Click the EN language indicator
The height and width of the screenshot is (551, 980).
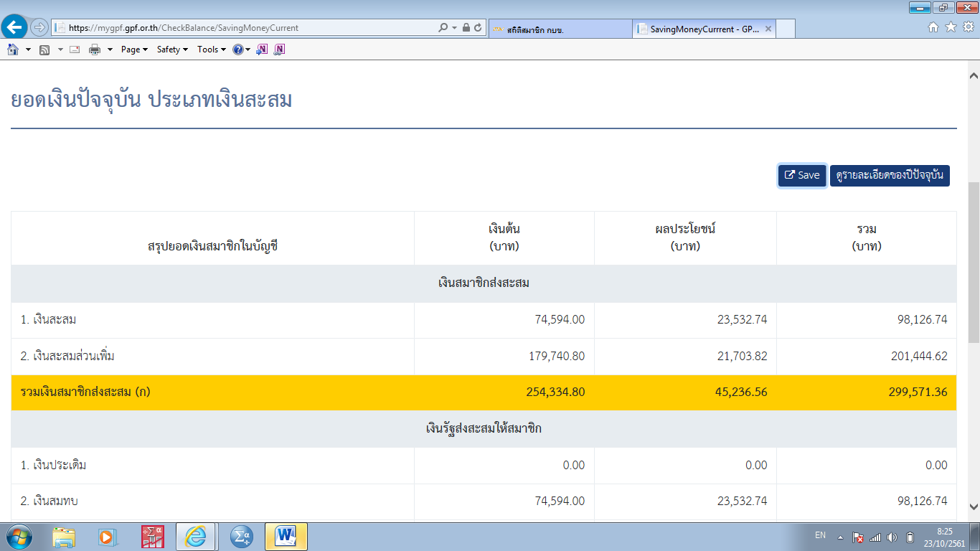pyautogui.click(x=820, y=535)
